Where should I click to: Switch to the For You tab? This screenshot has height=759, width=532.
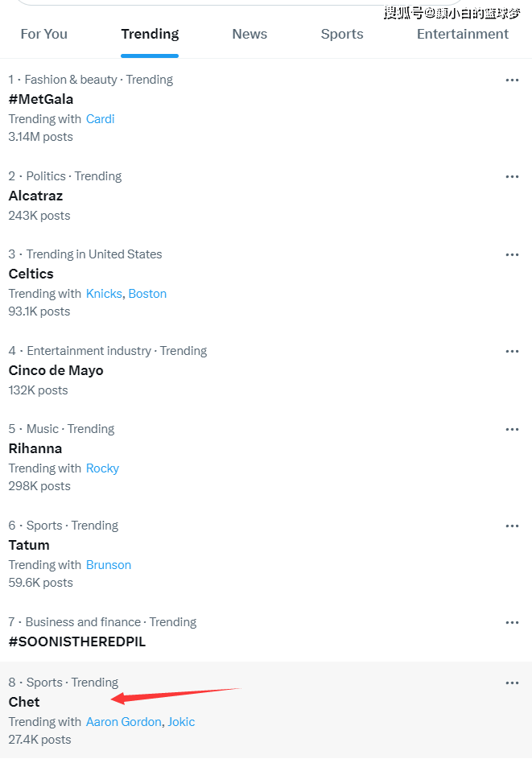[x=44, y=34]
